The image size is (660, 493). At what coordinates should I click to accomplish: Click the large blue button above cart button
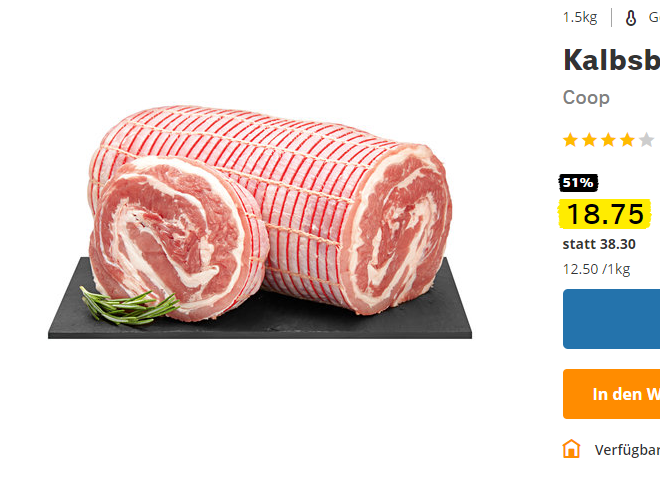point(612,319)
